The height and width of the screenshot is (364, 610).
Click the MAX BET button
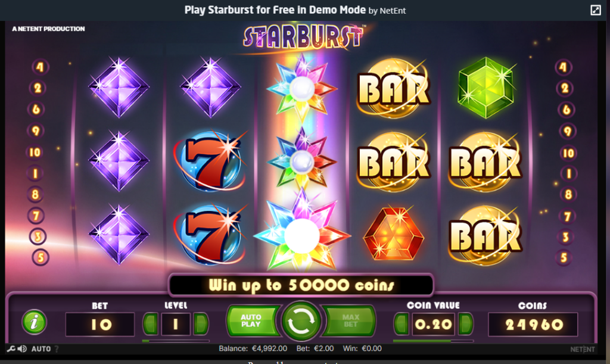pyautogui.click(x=349, y=321)
